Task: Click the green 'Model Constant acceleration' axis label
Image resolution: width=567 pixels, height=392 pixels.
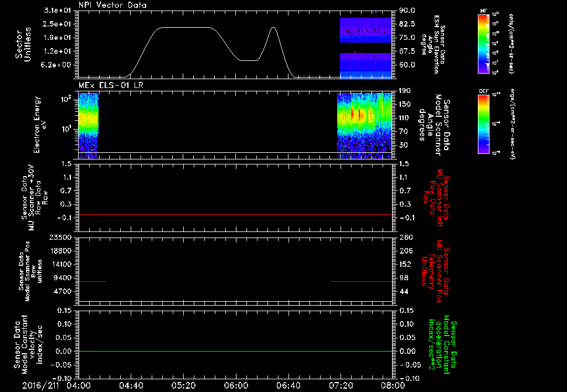Action: pyautogui.click(x=442, y=344)
